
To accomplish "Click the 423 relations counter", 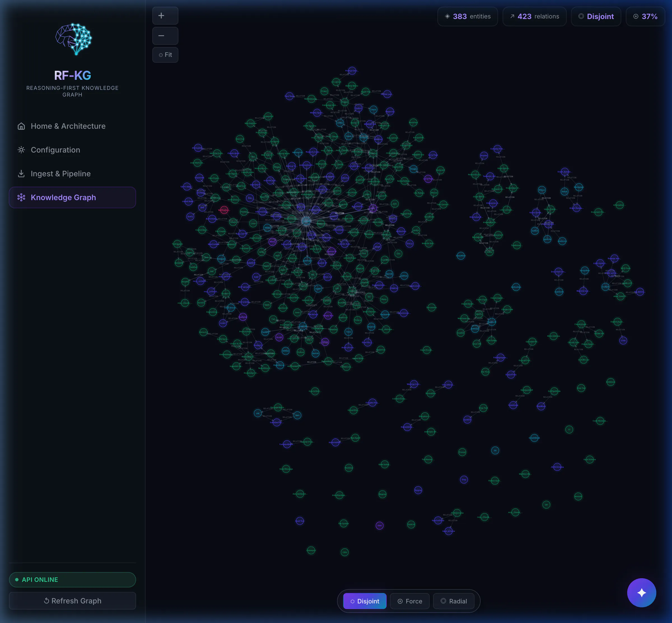I will coord(534,17).
